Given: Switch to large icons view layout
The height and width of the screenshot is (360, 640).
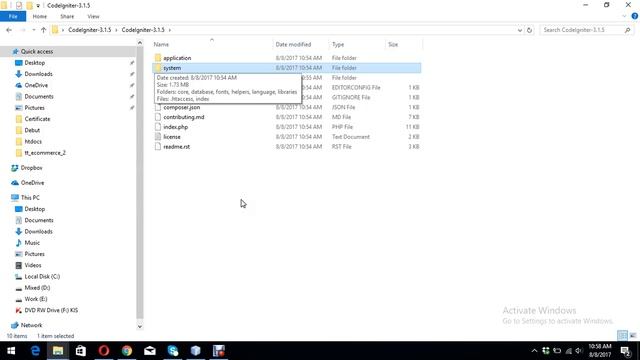Looking at the screenshot, I should coord(633,336).
